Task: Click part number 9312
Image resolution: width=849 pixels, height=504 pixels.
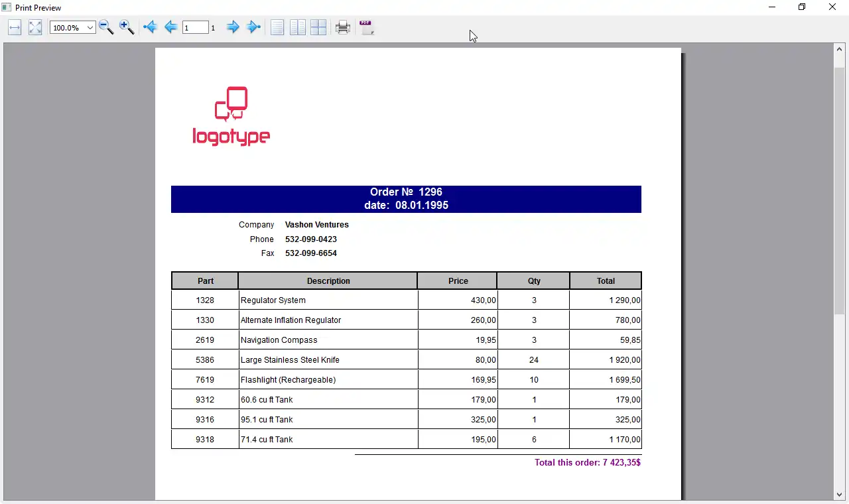Action: 205,400
